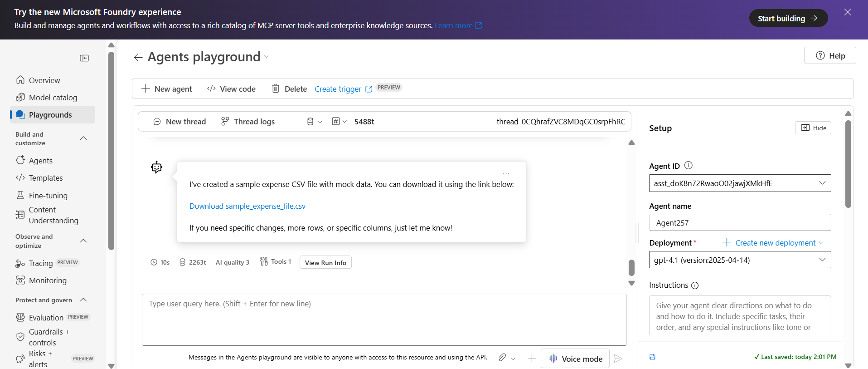Click the Agent name input field
The width and height of the screenshot is (868, 369).
[x=740, y=222]
